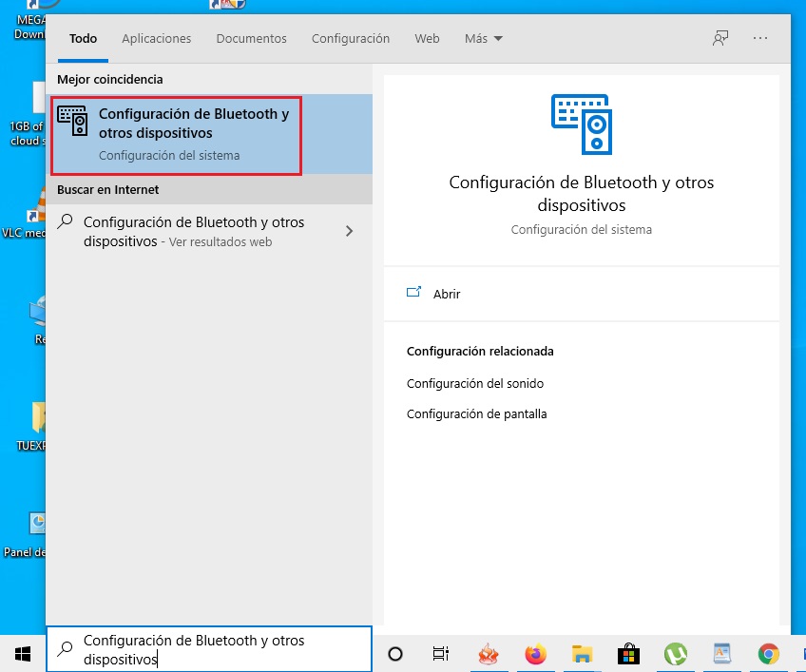
Task: Switch to the Aplicaciones search tab
Action: (157, 39)
